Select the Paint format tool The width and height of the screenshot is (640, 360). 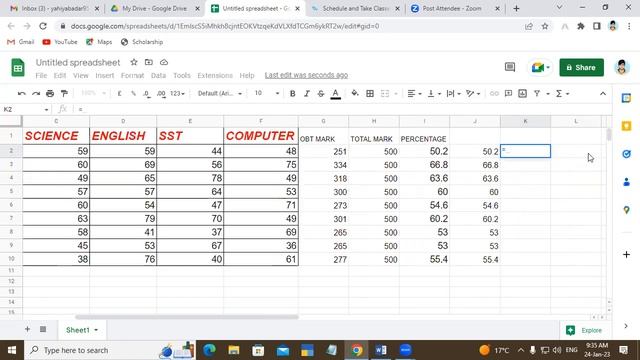coord(64,93)
